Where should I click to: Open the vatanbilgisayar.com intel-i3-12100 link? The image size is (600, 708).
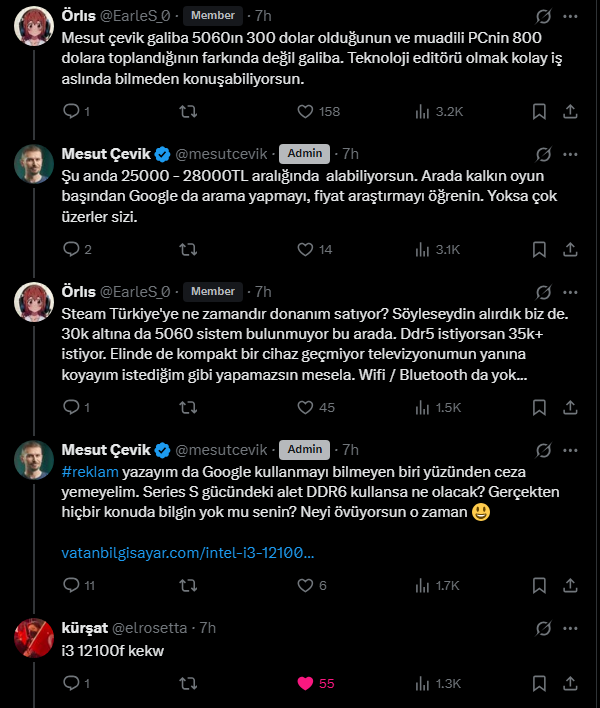point(188,553)
